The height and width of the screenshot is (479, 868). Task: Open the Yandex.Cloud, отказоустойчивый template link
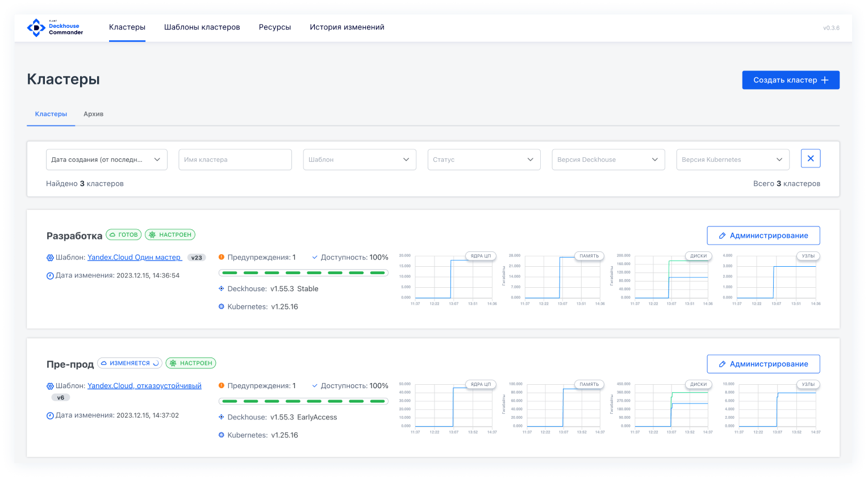click(144, 386)
